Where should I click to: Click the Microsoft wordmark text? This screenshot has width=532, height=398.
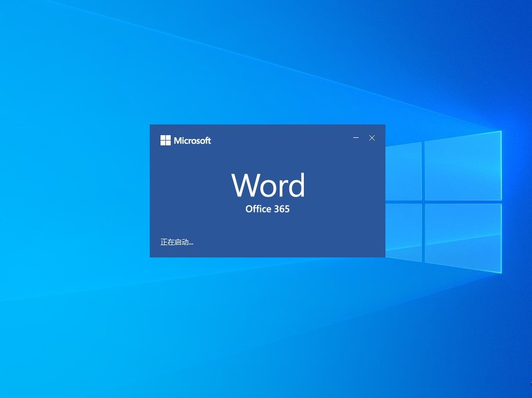pyautogui.click(x=192, y=141)
